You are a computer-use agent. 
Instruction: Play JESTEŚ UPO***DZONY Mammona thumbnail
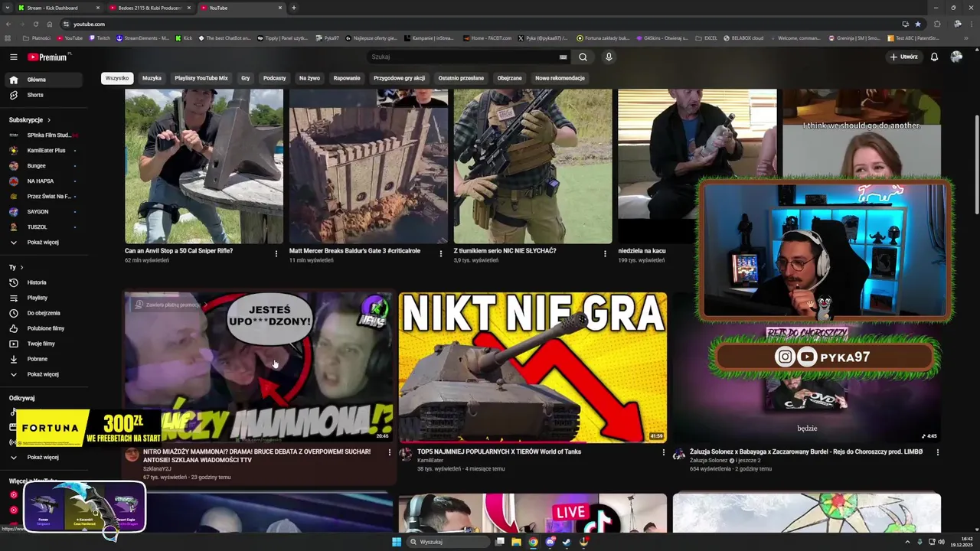259,367
